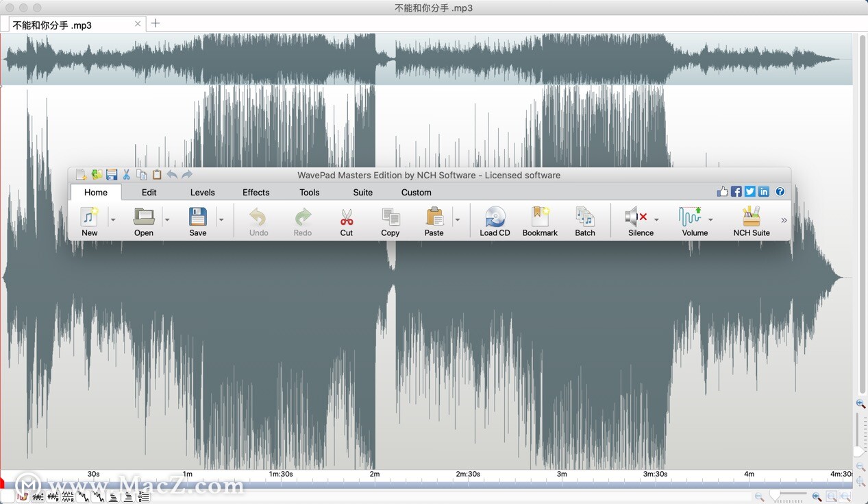Image resolution: width=868 pixels, height=504 pixels.
Task: Click the overview waveform strip at top
Action: pos(426,59)
